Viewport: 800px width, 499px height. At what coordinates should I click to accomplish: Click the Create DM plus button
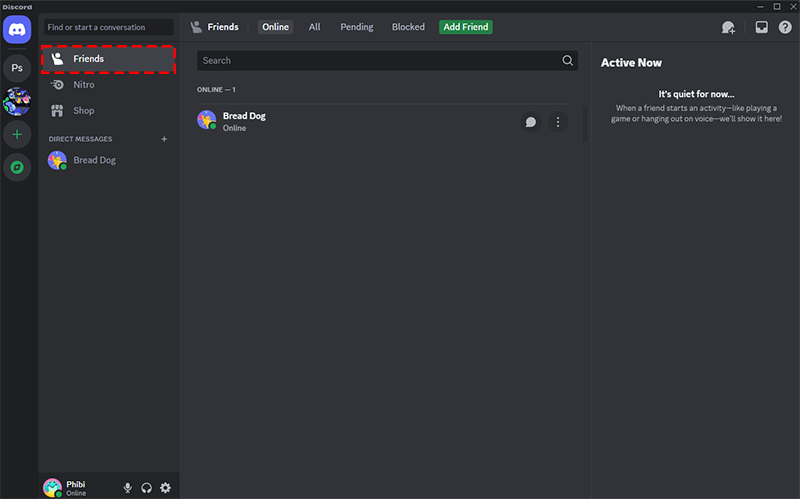click(x=164, y=139)
